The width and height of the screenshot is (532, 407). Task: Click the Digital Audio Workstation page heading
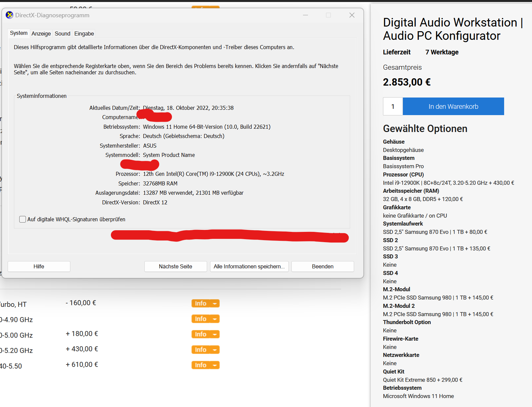[x=453, y=29]
